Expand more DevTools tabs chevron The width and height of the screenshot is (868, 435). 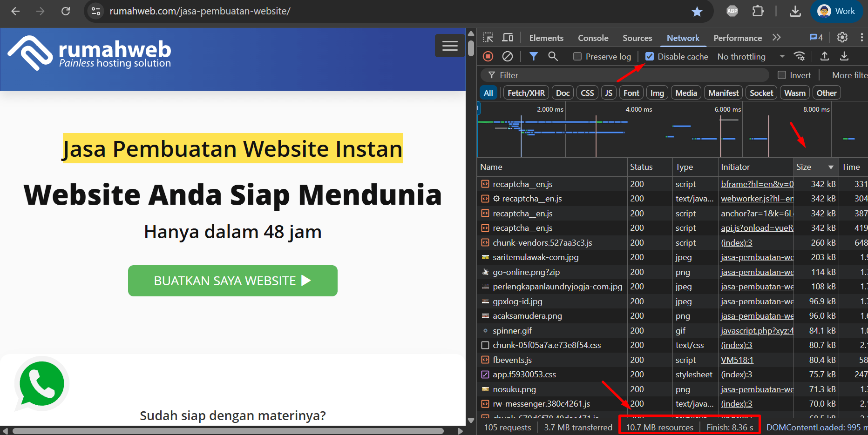(x=776, y=38)
